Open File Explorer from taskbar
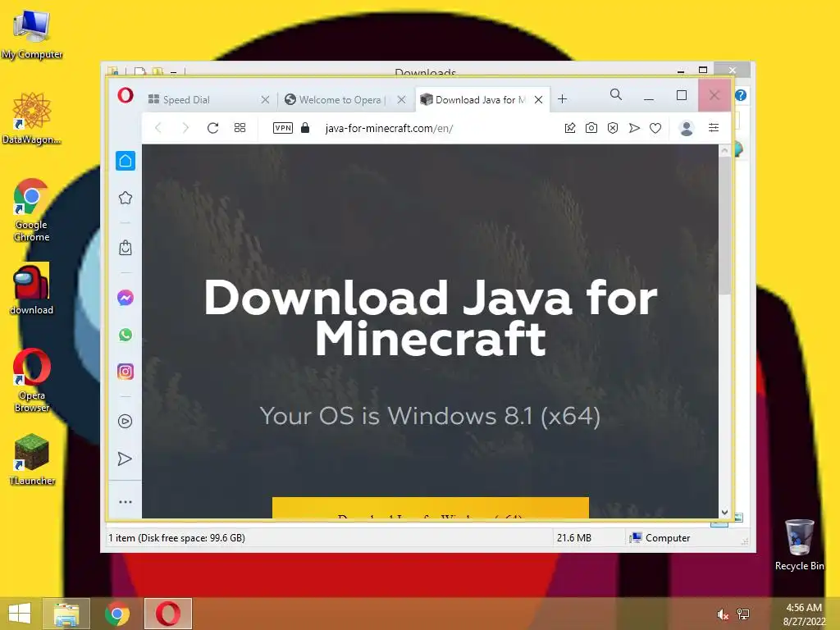 (66, 614)
